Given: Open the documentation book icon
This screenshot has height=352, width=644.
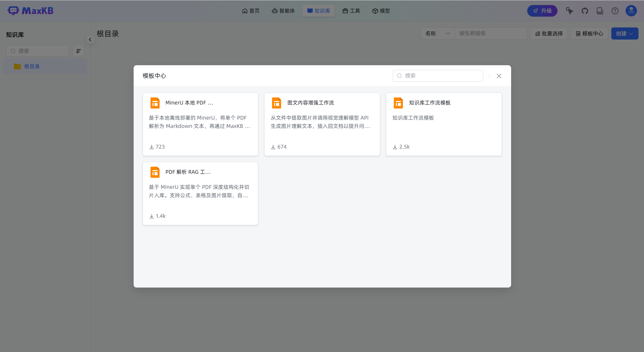Looking at the screenshot, I should tap(600, 11).
